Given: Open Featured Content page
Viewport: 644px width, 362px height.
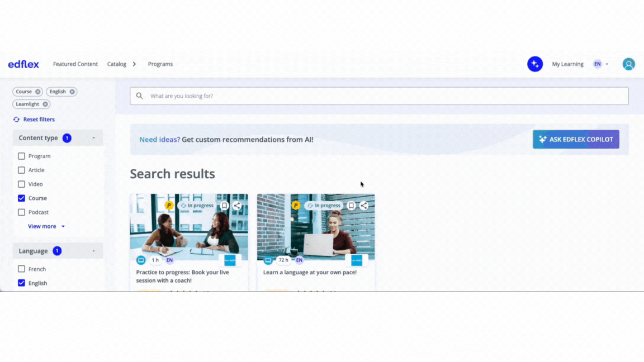Looking at the screenshot, I should pos(75,64).
